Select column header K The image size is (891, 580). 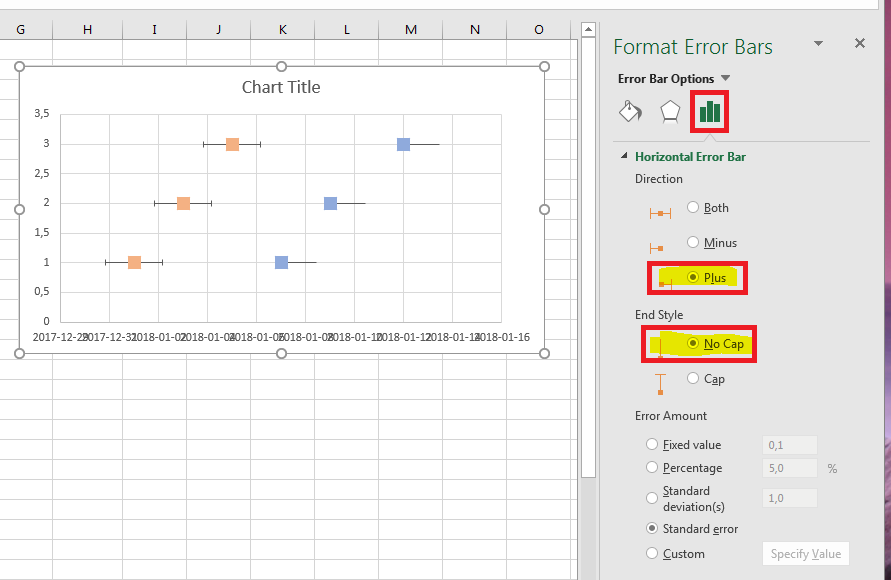pyautogui.click(x=282, y=30)
